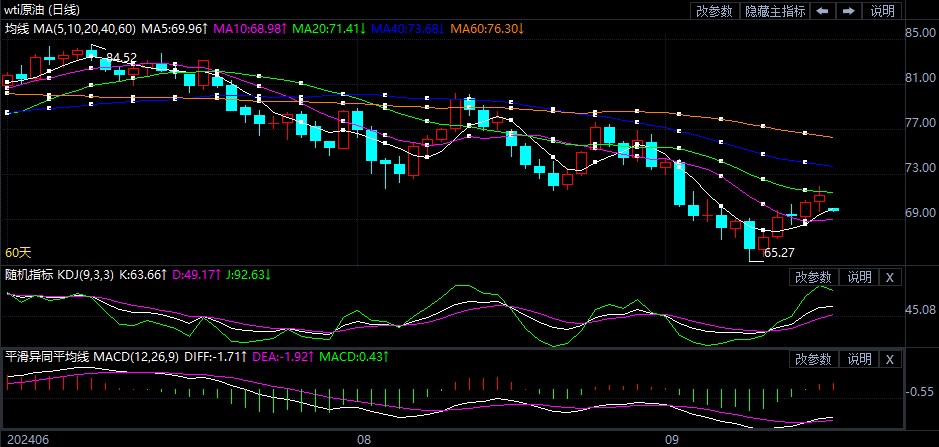Click the left arrow navigation button
Screen dimensions: 939x447
(822, 11)
